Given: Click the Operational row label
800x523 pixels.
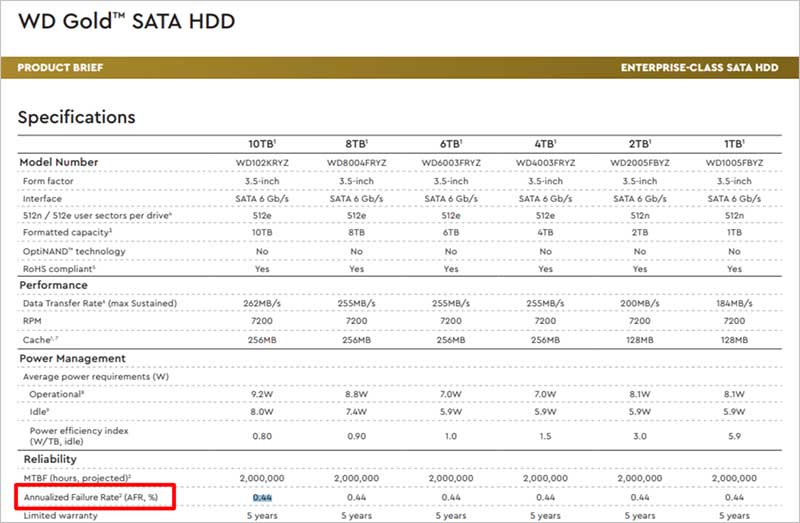Looking at the screenshot, I should (x=57, y=394).
